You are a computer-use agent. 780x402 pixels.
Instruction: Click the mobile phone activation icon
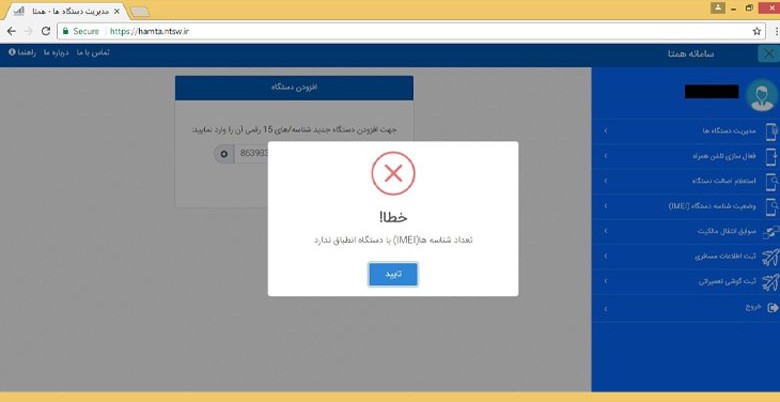(x=771, y=156)
